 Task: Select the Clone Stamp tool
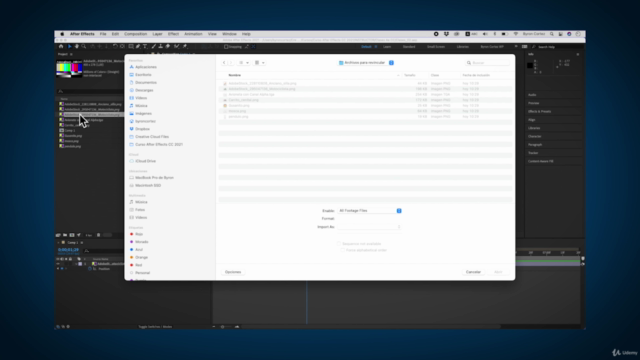pos(160,47)
